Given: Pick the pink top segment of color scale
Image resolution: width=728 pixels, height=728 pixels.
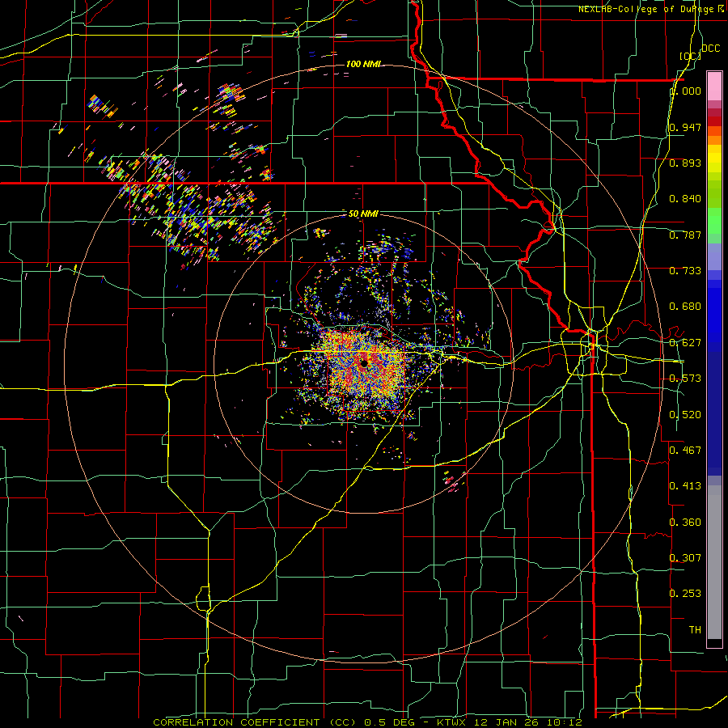Looking at the screenshot, I should 714,87.
